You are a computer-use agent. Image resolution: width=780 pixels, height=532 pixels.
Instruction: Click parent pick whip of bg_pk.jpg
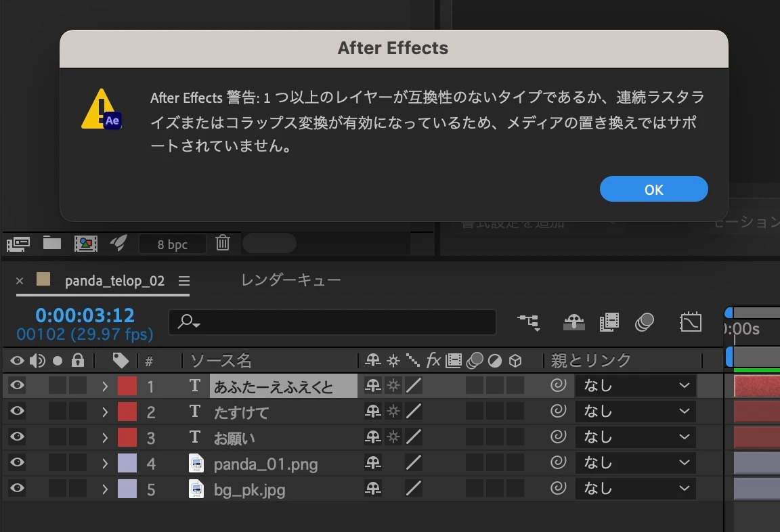pos(558,488)
